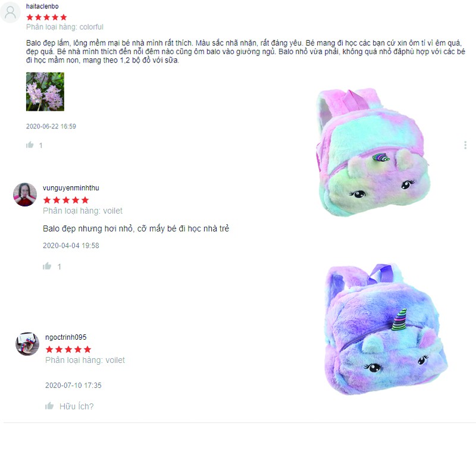Click the Hữu Ích? helpful label
The image size is (476, 476).
tap(77, 406)
